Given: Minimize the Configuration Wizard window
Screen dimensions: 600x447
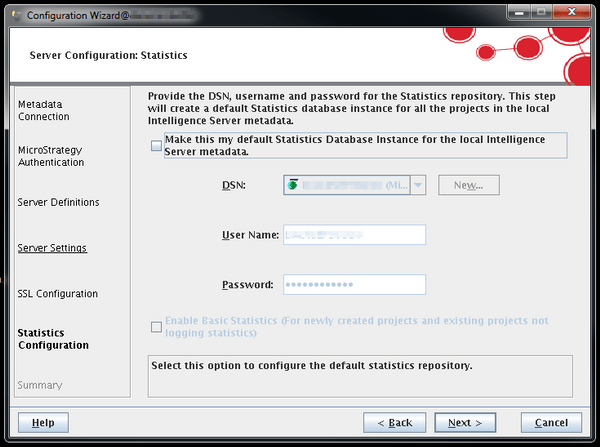Looking at the screenshot, I should (x=519, y=12).
